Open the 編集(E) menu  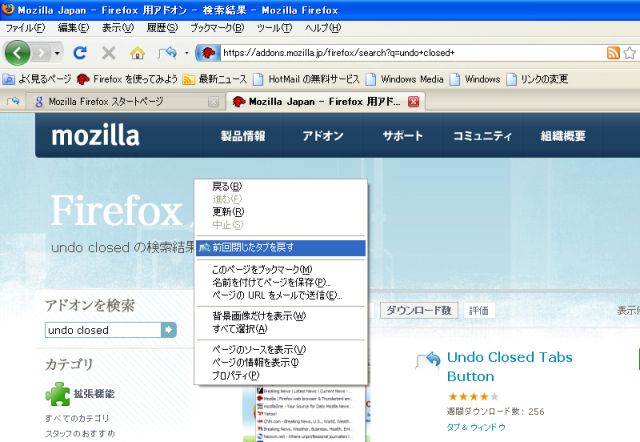click(x=73, y=28)
